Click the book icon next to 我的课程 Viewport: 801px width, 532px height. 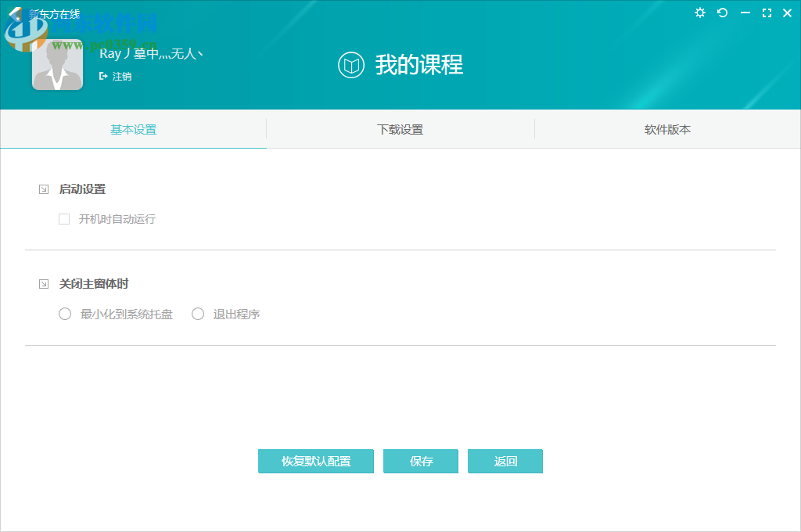pyautogui.click(x=351, y=66)
